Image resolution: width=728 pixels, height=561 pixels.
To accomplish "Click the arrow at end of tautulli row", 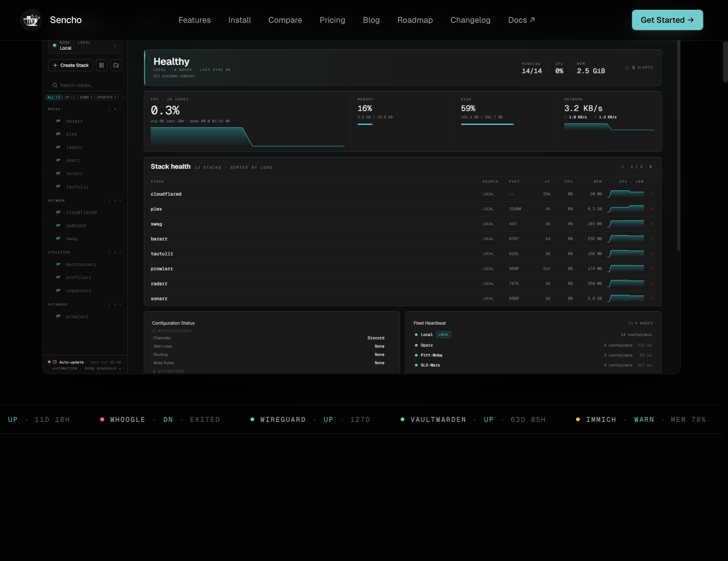I will (651, 254).
